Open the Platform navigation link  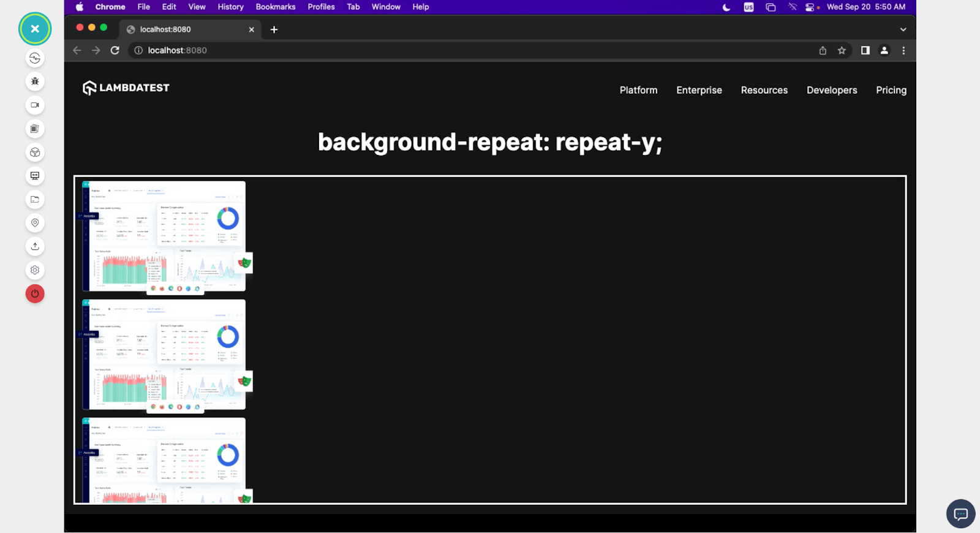click(x=638, y=90)
